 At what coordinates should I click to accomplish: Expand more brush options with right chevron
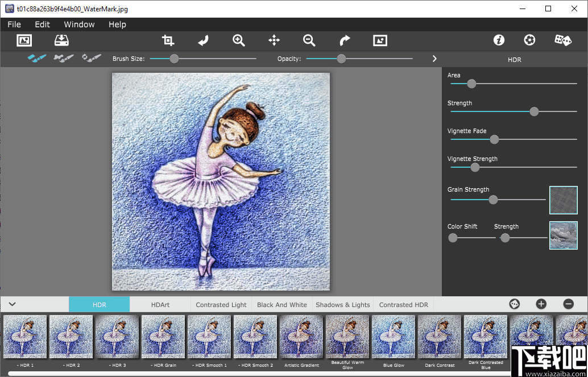[x=434, y=58]
